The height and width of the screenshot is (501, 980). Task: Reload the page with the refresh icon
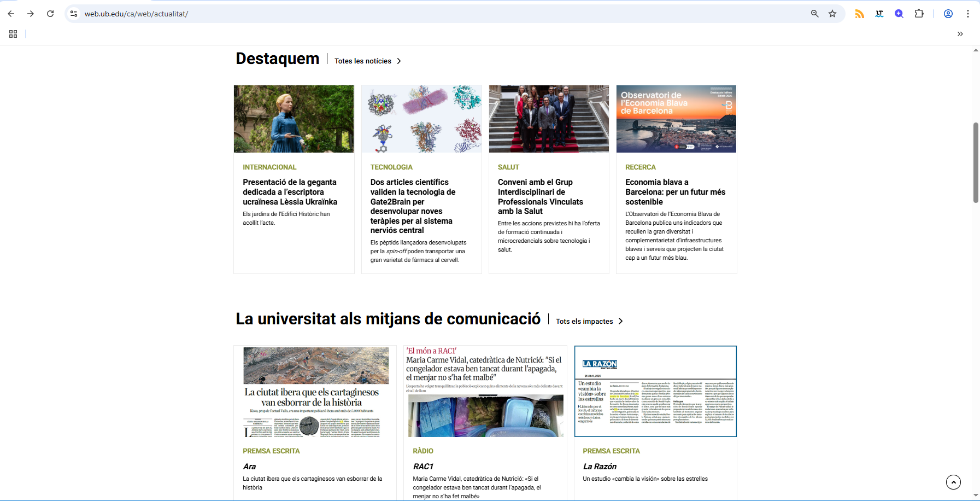click(50, 14)
